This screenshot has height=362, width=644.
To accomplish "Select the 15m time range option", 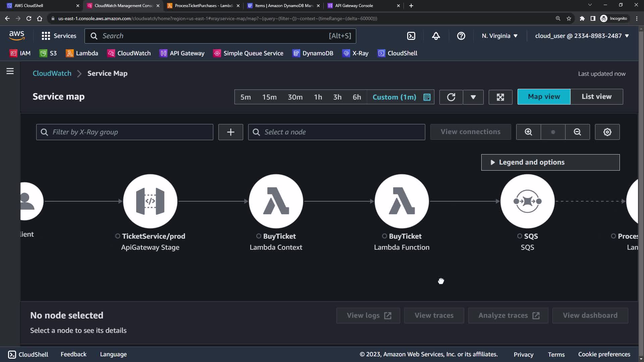I will click(x=269, y=97).
